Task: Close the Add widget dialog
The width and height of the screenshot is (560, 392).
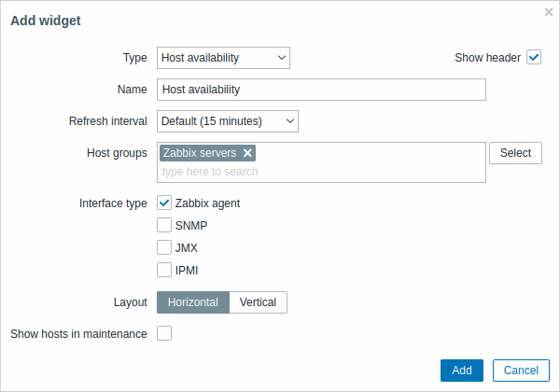Action: [549, 12]
